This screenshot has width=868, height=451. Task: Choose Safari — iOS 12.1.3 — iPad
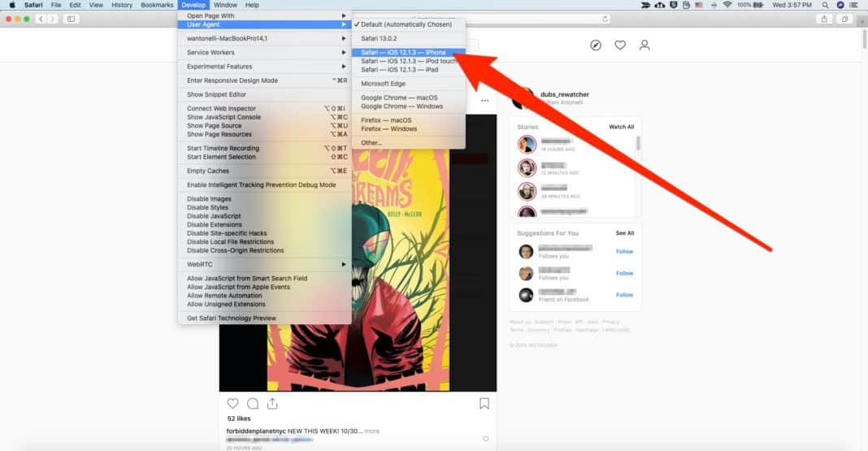(x=409, y=70)
